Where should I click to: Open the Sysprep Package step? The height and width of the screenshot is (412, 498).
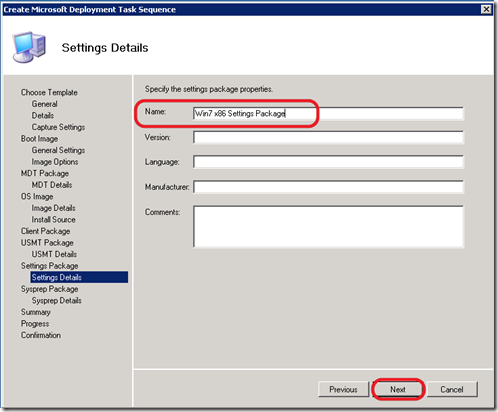pyautogui.click(x=49, y=289)
